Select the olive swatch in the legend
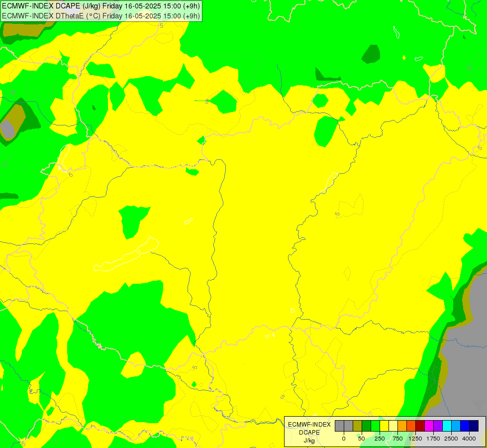Viewport: 487px width, 448px height. (x=358, y=426)
